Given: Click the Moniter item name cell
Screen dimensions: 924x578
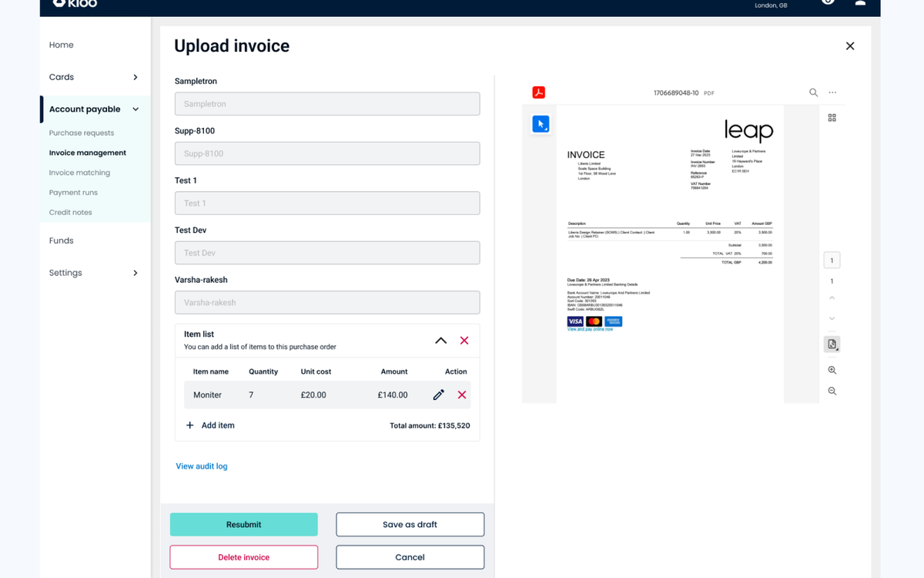Looking at the screenshot, I should click(207, 395).
